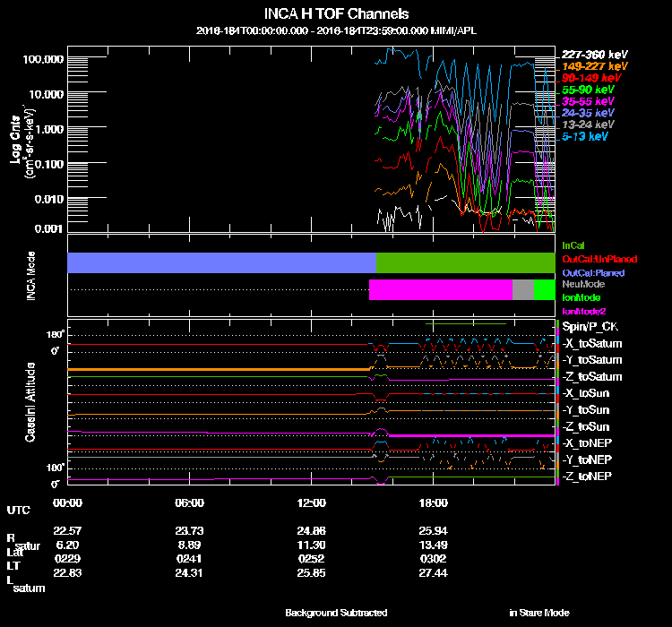
Task: Click the 'NeuMode' legend entry
Action: (x=583, y=284)
